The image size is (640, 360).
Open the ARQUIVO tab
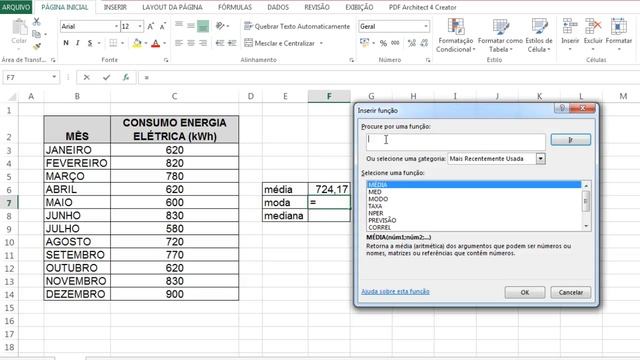click(16, 7)
